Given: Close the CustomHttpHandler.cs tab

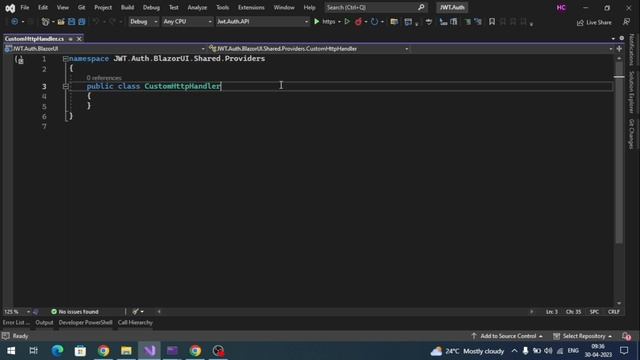Looking at the screenshot, I should (x=79, y=39).
